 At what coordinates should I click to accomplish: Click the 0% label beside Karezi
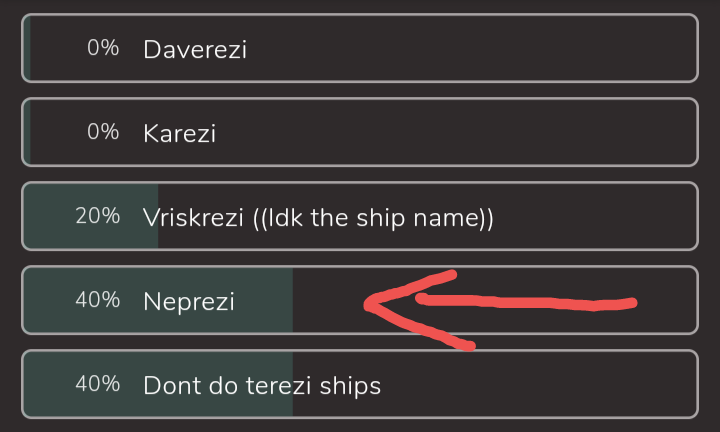pyautogui.click(x=103, y=132)
